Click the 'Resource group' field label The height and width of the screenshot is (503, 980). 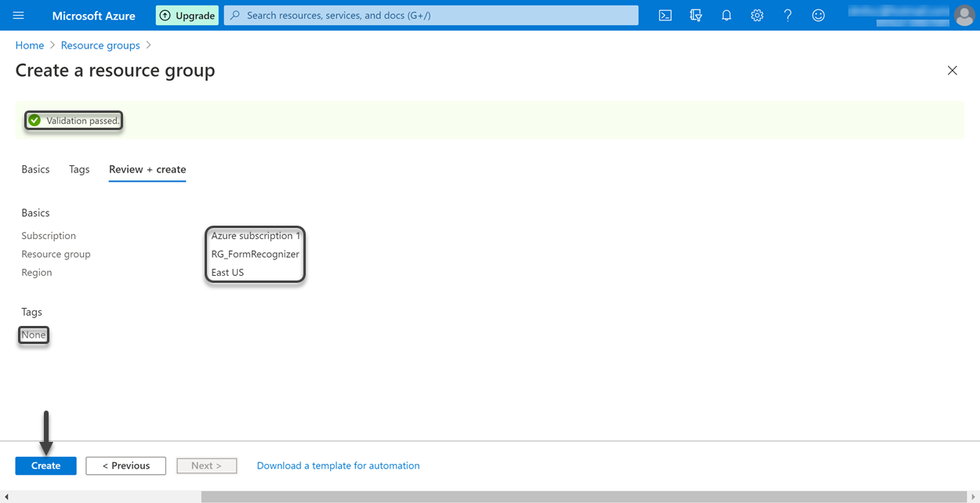[x=56, y=254]
